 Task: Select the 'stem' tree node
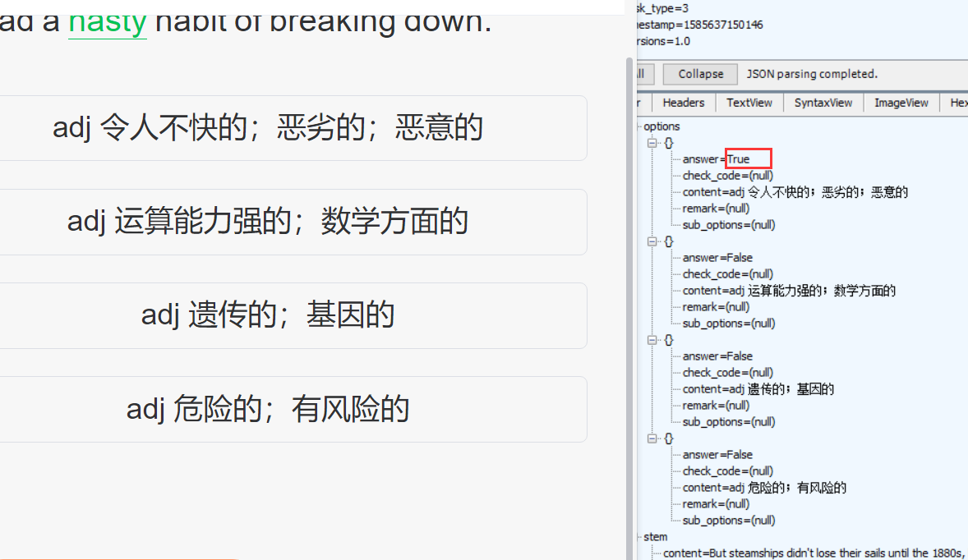click(x=655, y=537)
